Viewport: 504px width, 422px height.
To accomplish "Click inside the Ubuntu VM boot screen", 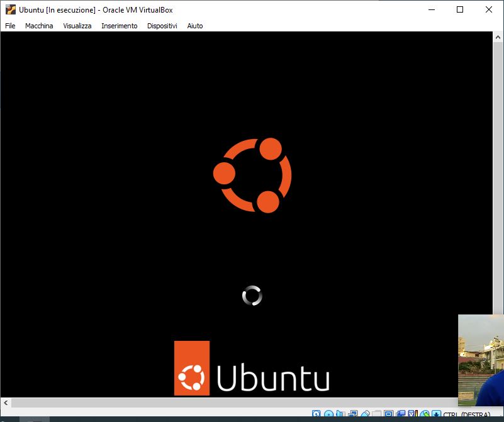I will 246,214.
